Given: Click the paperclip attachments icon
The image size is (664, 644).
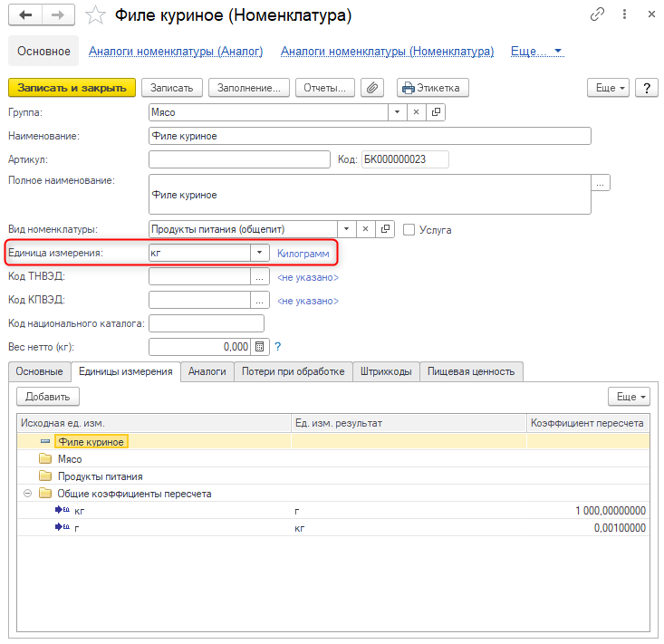Looking at the screenshot, I should tap(372, 88).
